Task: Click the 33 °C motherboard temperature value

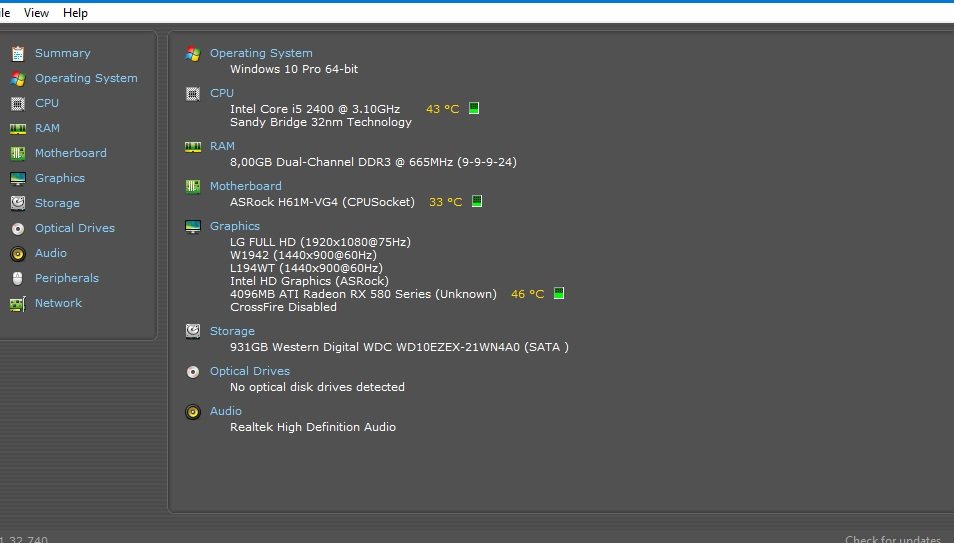Action: [446, 202]
